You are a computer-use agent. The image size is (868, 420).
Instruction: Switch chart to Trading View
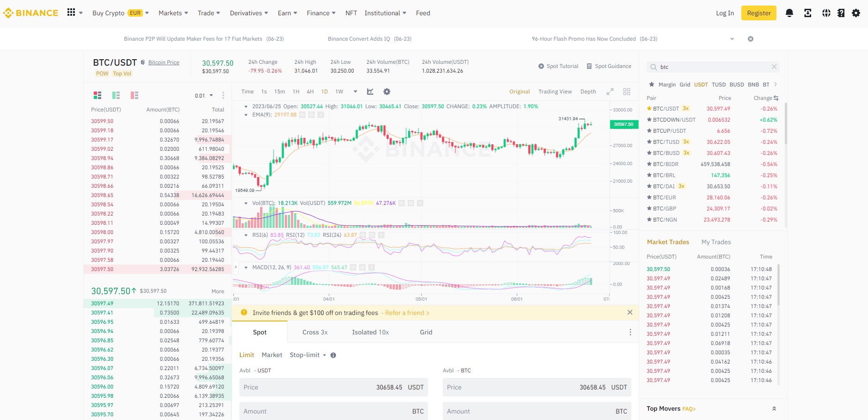555,92
